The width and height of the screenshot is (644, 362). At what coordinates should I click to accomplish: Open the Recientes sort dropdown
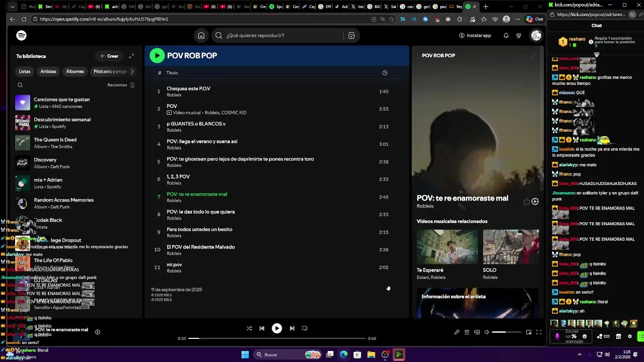click(121, 85)
